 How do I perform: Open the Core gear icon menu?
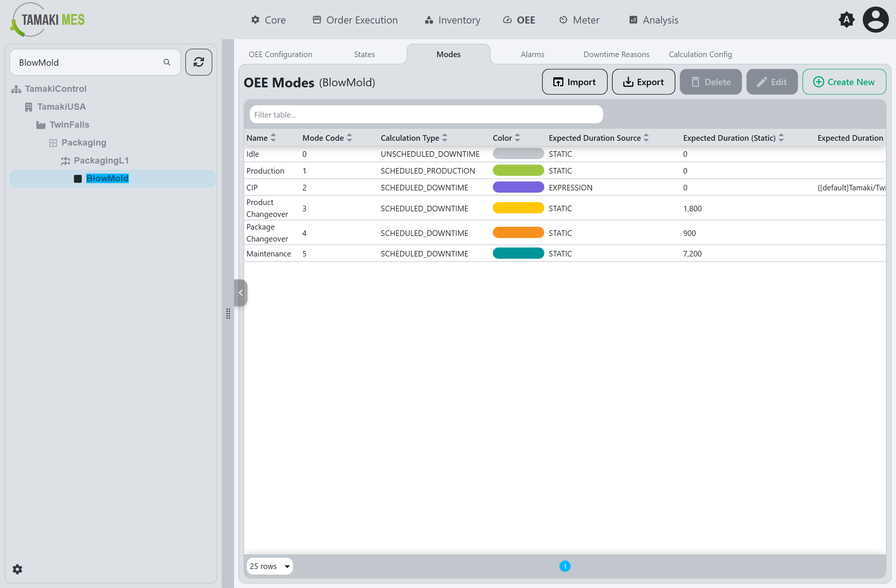pyautogui.click(x=255, y=19)
